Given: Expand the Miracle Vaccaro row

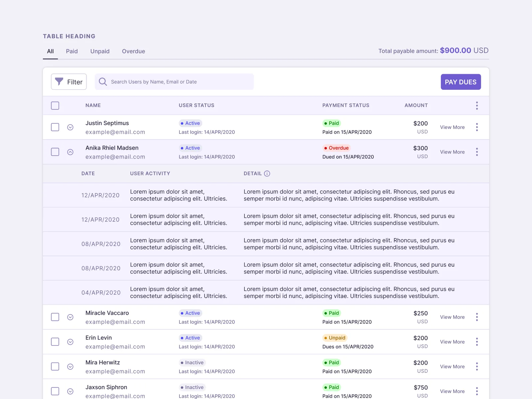Looking at the screenshot, I should (70, 317).
